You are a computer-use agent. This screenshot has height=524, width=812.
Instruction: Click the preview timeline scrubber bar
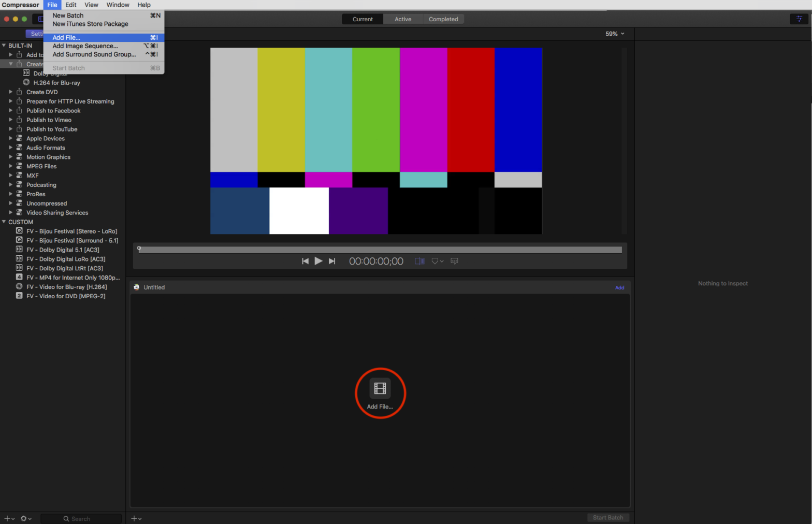380,250
